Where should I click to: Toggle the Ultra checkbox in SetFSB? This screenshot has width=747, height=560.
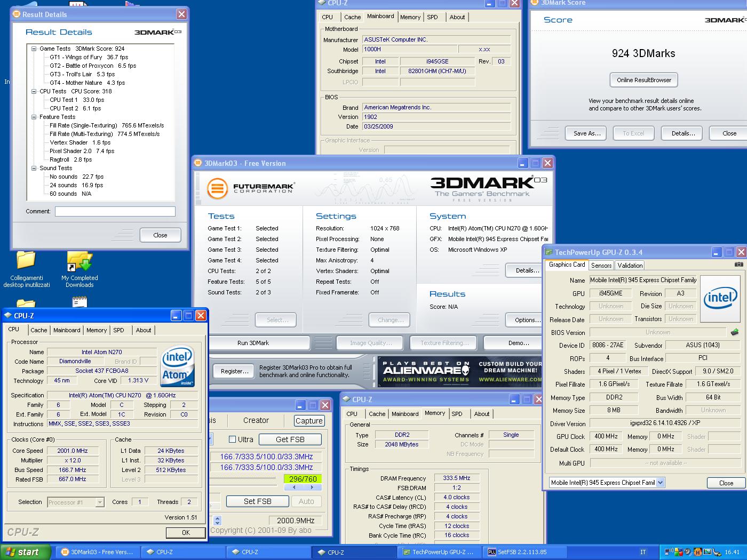tap(232, 439)
